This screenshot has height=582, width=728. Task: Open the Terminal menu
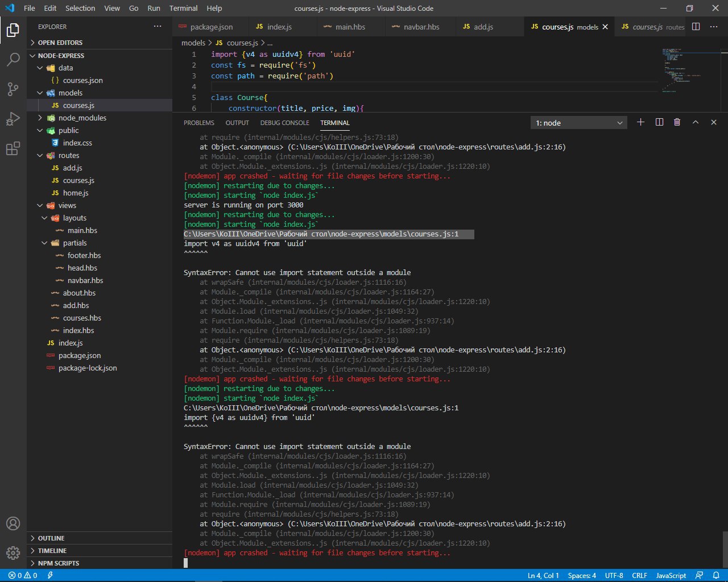click(183, 8)
